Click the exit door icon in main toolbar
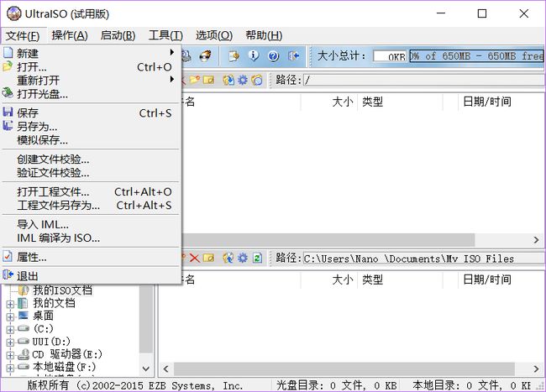The height and width of the screenshot is (392, 546). [294, 55]
